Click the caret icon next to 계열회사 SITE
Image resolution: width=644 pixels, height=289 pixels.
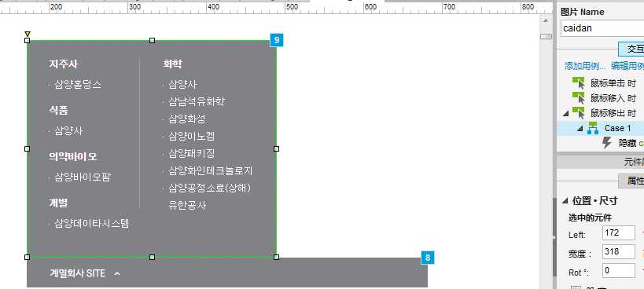coord(116,273)
